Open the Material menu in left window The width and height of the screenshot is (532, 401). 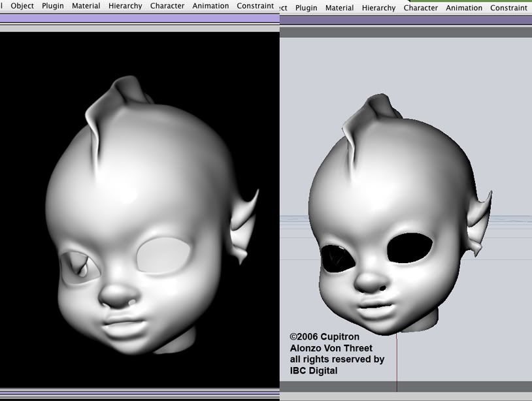tap(86, 6)
